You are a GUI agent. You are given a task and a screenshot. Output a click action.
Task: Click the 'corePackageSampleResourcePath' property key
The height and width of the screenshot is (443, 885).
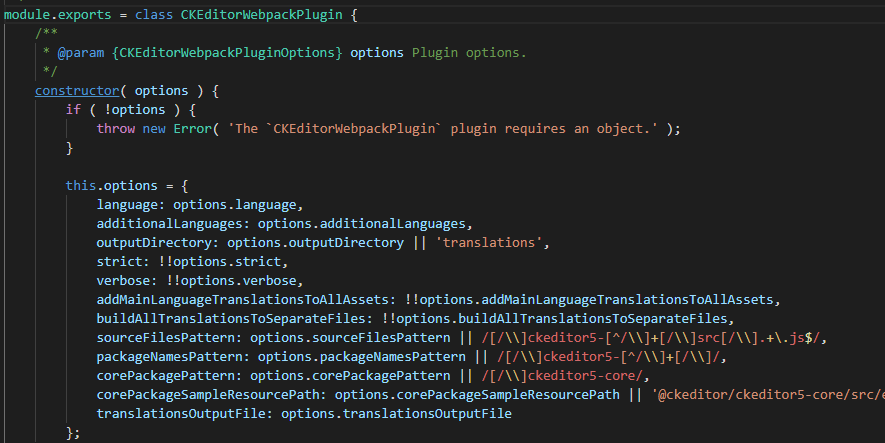tap(208, 395)
